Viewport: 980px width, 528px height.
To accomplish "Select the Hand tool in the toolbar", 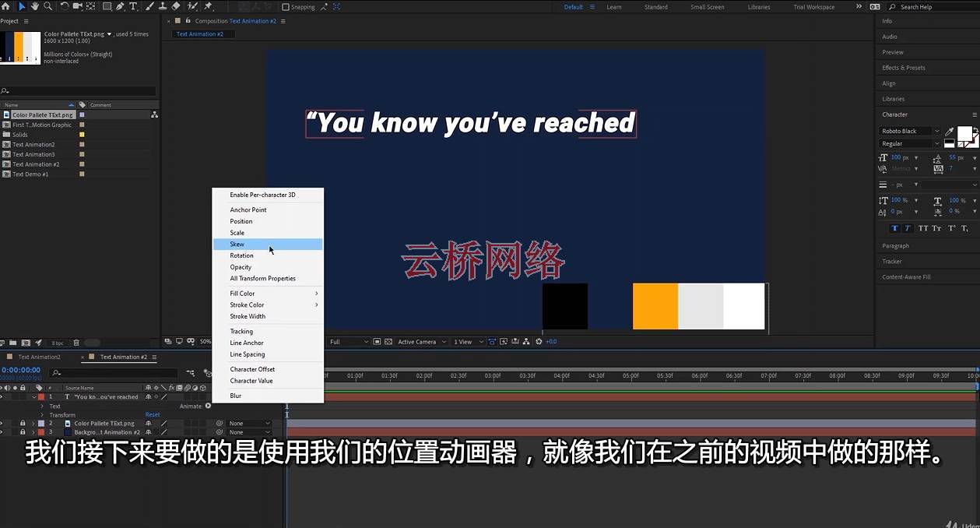I will (35, 6).
